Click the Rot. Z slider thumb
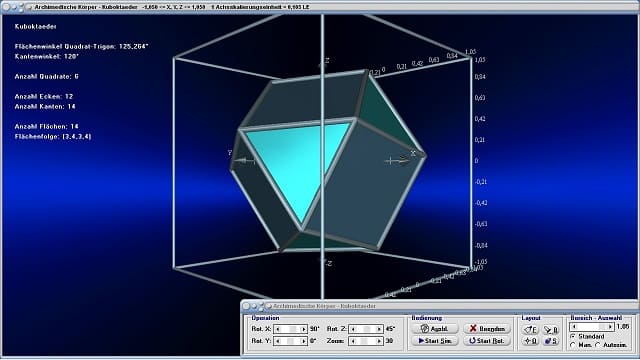 click(x=367, y=329)
